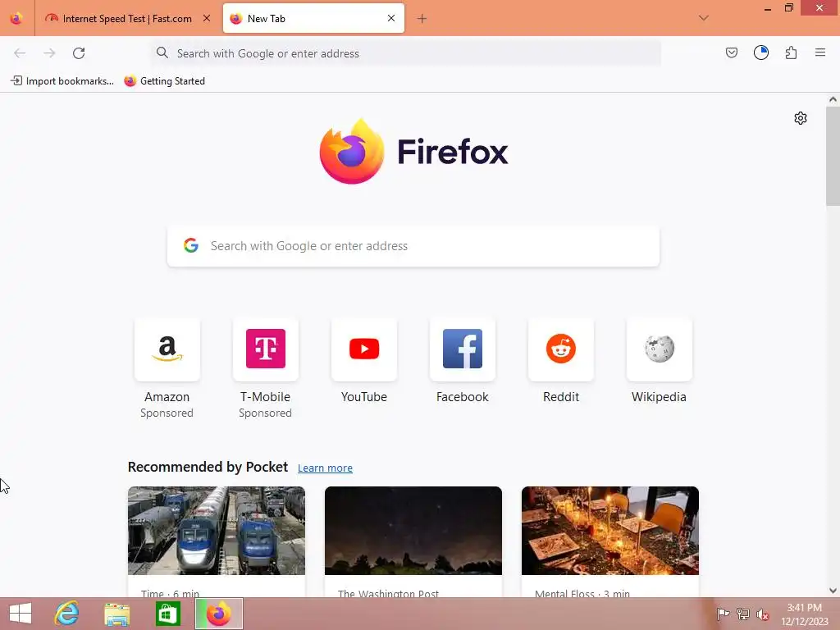This screenshot has width=840, height=630.
Task: Click Import bookmarks in bookmarks toolbar
Action: (62, 81)
